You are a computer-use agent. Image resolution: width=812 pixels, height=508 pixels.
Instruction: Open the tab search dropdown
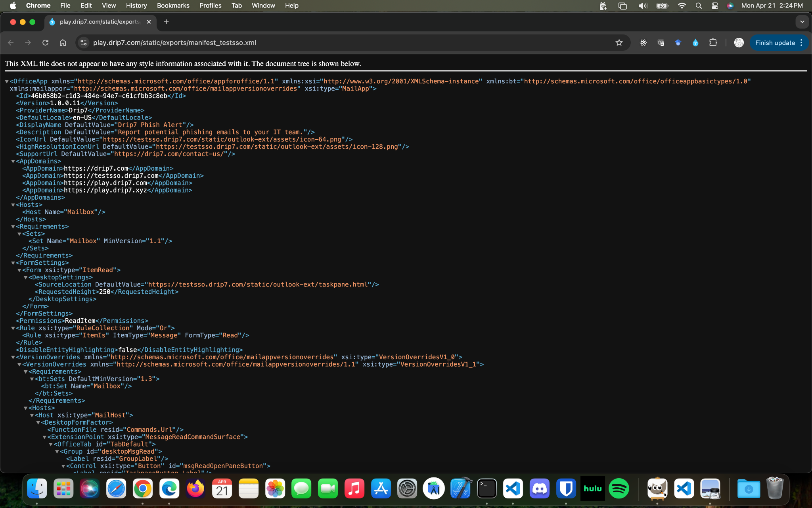(802, 22)
